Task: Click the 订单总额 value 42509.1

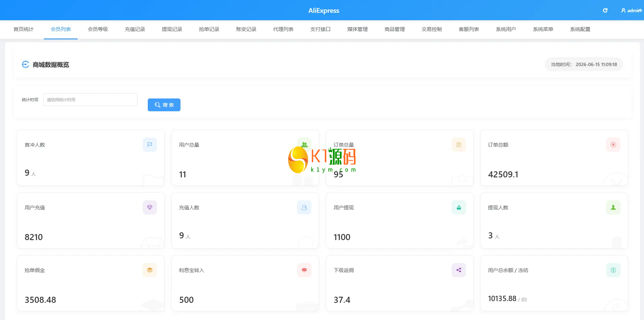Action: [x=503, y=174]
